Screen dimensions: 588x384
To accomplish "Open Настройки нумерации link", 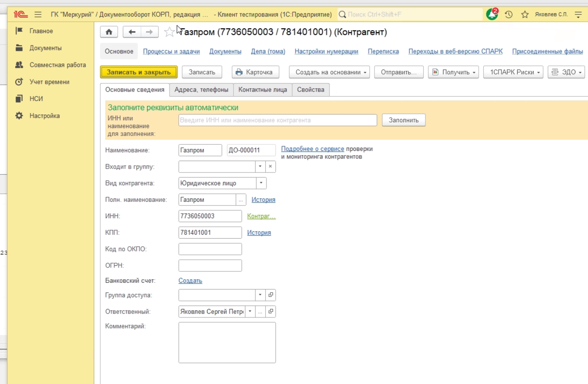I will 327,51.
